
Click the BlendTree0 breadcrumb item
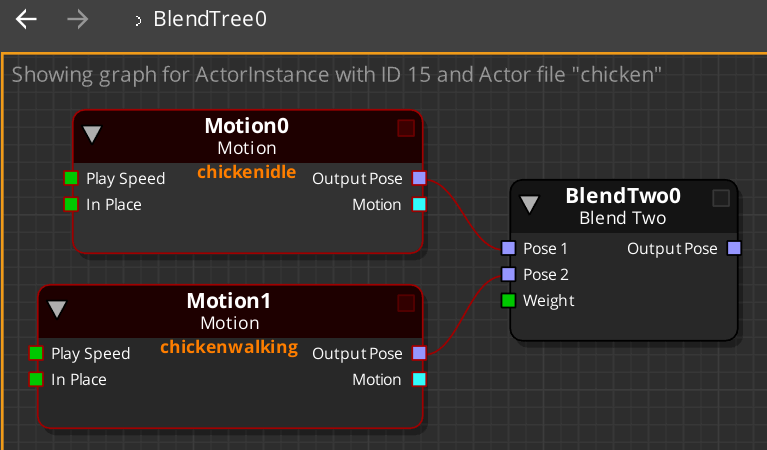(210, 19)
